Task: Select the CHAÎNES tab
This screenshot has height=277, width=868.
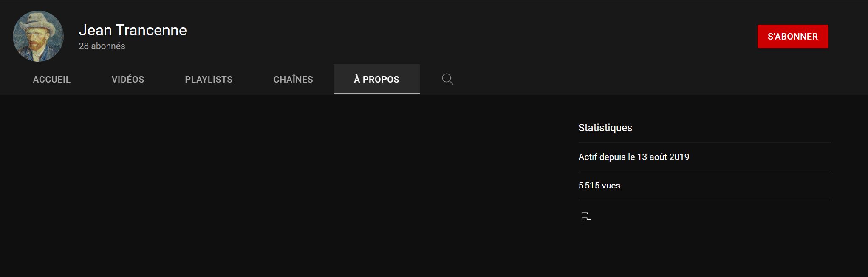Action: click(x=293, y=80)
